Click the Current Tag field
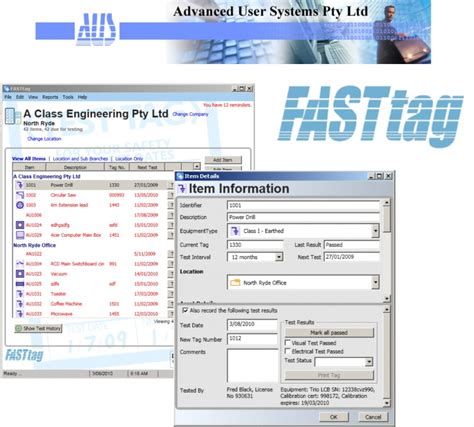This screenshot has width=474, height=427. pos(255,245)
